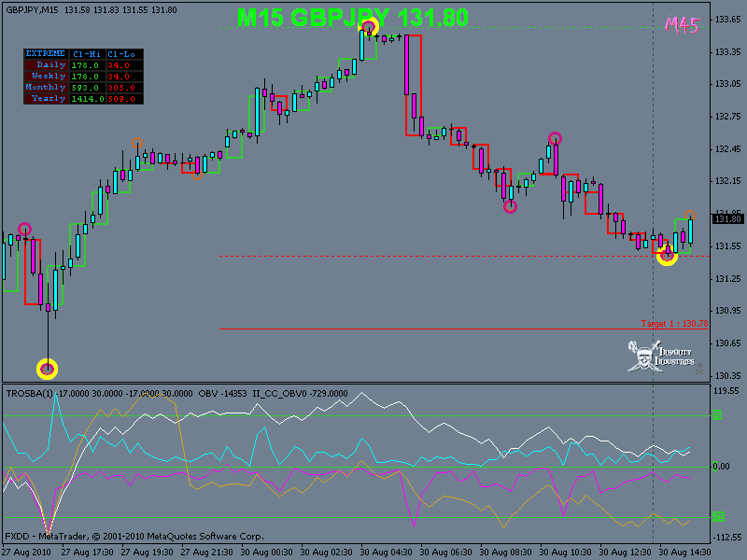Select the Monthly C1-Hi value 593.0
The width and height of the screenshot is (747, 560).
[x=85, y=88]
